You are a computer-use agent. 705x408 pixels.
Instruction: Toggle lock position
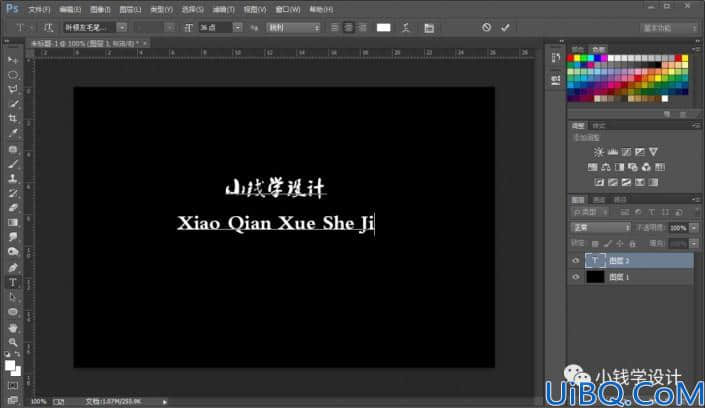click(x=620, y=244)
